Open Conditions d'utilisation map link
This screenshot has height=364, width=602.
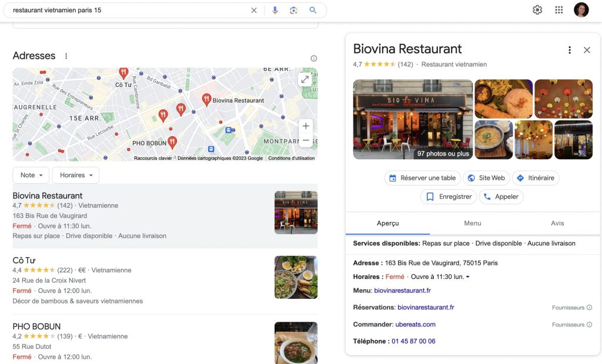pyautogui.click(x=292, y=158)
